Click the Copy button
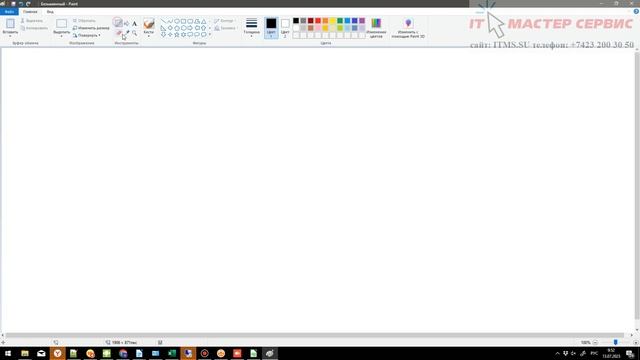640x360 pixels. pyautogui.click(x=34, y=28)
